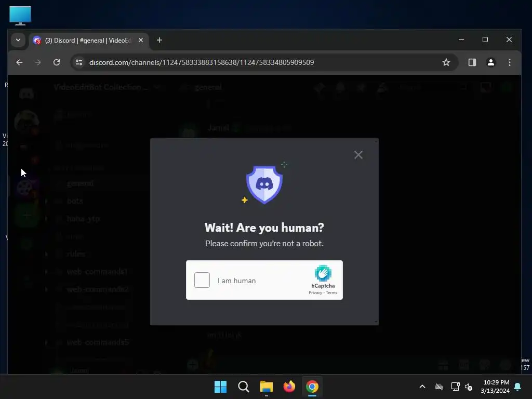532x399 pixels.
Task: Go forward in Chrome
Action: click(38, 62)
